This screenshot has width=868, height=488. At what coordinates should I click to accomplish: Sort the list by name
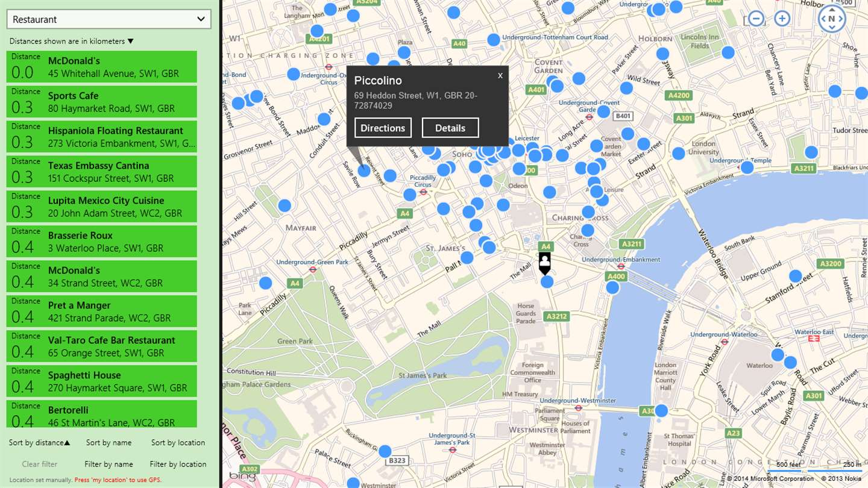(x=108, y=442)
